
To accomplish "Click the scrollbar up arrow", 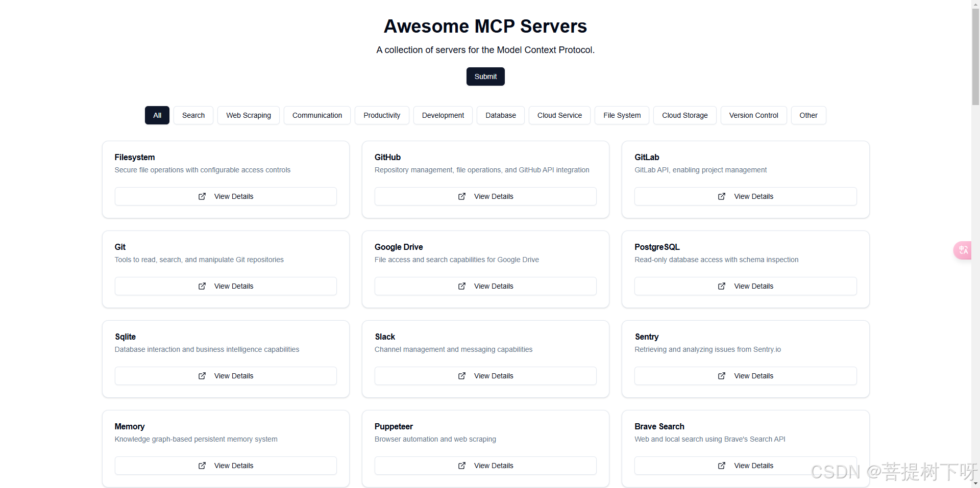I will [975, 4].
